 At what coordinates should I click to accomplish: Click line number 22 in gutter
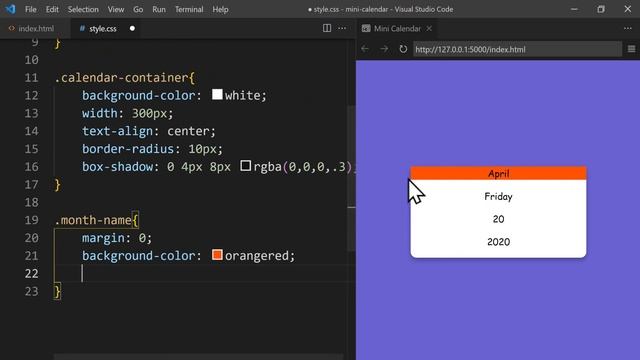31,273
